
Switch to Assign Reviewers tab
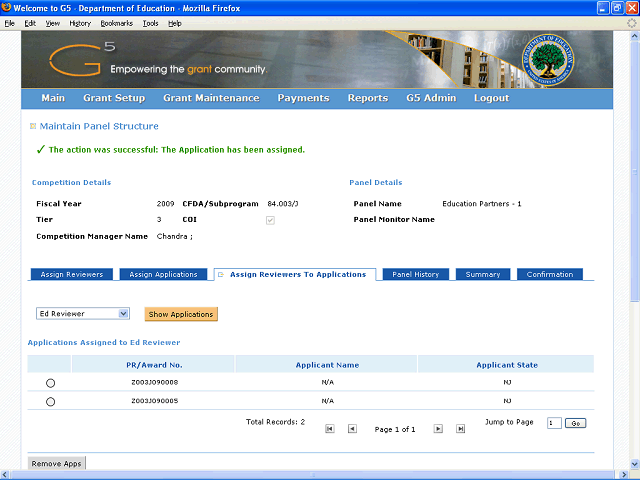(x=72, y=274)
